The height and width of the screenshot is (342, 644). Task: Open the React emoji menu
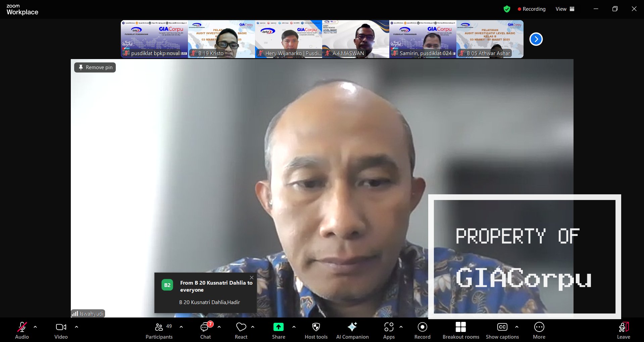pyautogui.click(x=241, y=331)
